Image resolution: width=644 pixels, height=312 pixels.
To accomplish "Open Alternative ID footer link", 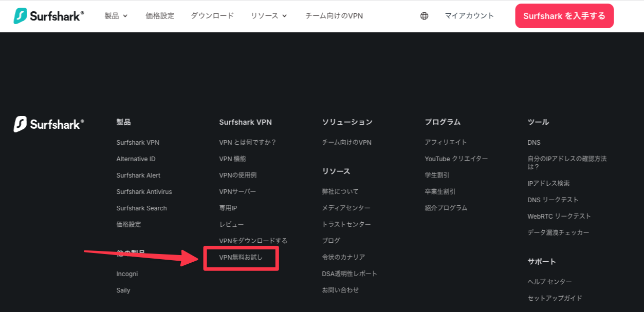I will [136, 159].
